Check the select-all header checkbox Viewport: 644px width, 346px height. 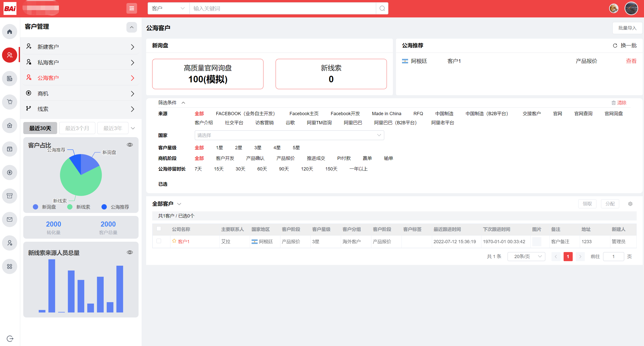159,229
